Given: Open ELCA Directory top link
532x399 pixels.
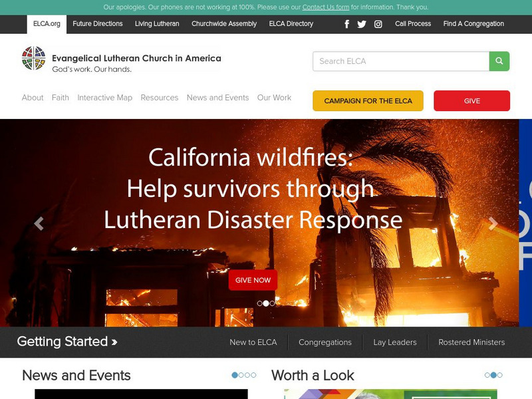Looking at the screenshot, I should pyautogui.click(x=291, y=24).
